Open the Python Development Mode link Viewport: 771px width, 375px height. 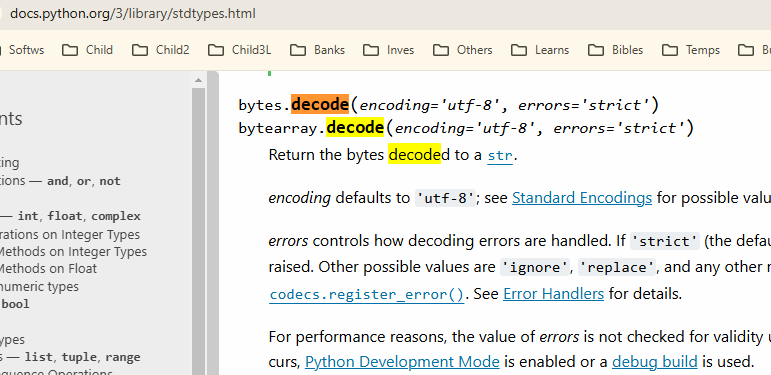(402, 362)
